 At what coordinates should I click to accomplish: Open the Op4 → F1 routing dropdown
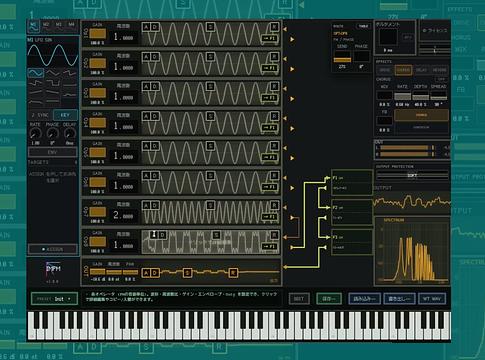[270, 127]
